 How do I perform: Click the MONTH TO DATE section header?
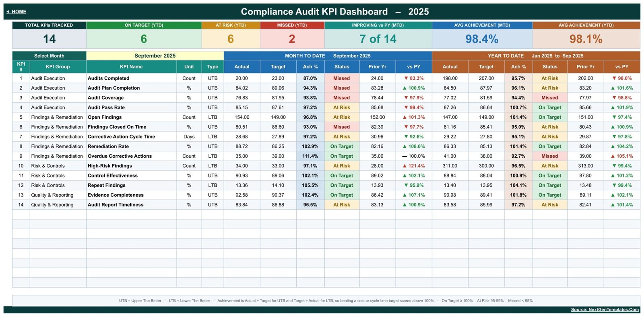(328, 56)
